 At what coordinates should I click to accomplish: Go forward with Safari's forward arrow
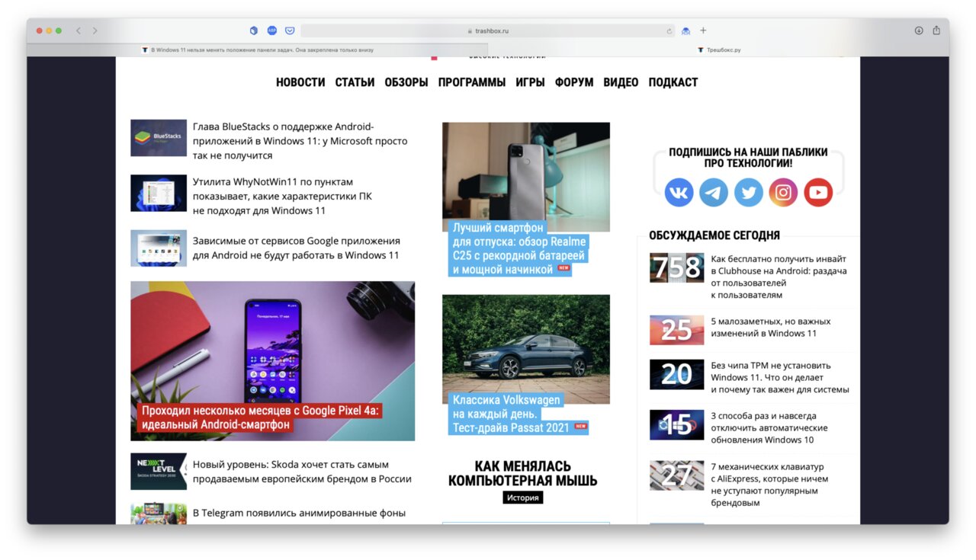click(x=95, y=30)
